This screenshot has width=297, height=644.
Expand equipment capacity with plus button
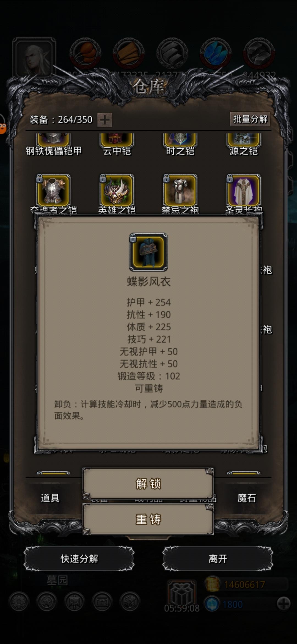click(105, 120)
